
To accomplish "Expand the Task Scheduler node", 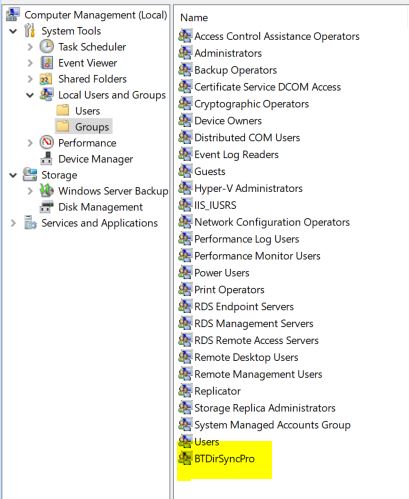I will 30,47.
